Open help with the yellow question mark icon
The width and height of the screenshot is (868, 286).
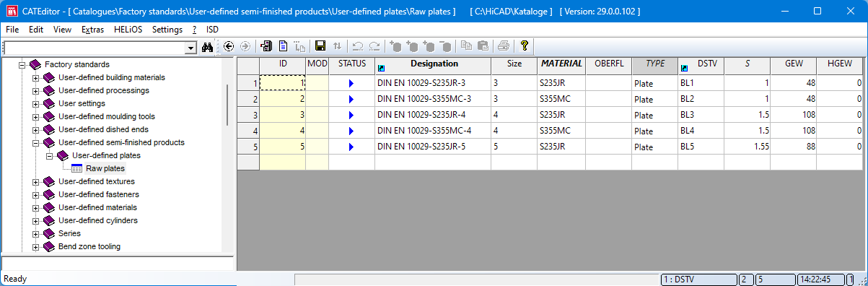[x=525, y=46]
